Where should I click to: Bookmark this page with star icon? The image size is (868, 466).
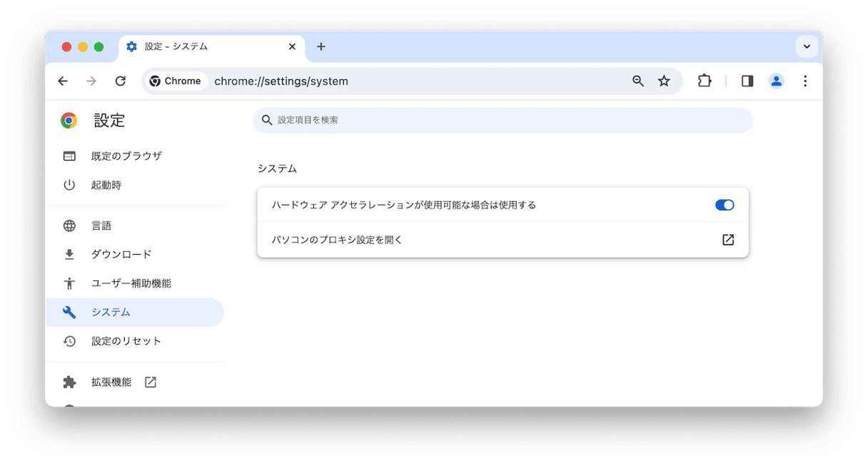(664, 81)
